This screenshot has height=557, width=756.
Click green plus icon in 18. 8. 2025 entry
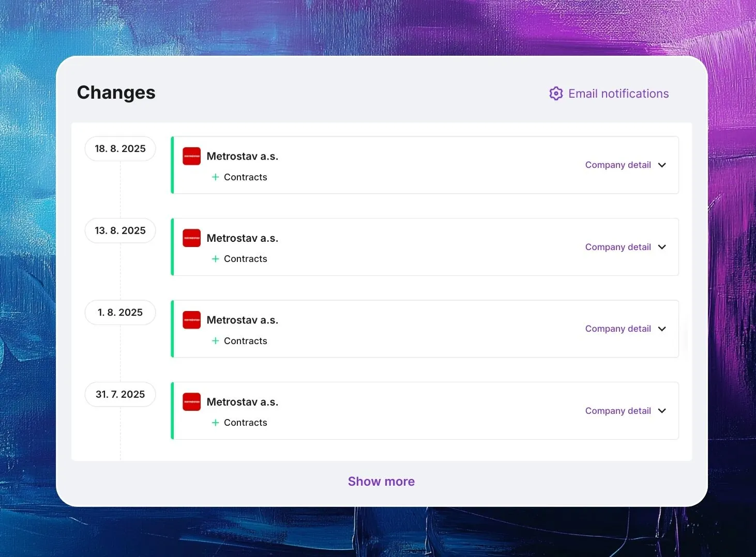(x=215, y=177)
